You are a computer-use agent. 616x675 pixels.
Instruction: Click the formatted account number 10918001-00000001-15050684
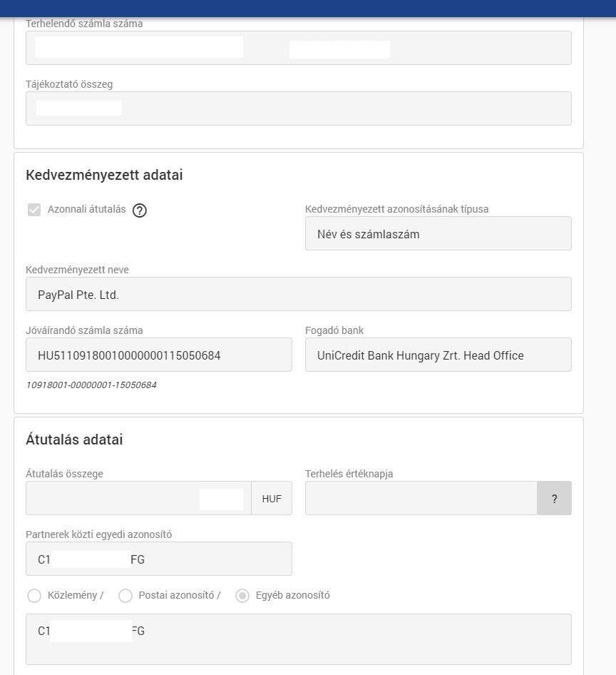pos(91,385)
